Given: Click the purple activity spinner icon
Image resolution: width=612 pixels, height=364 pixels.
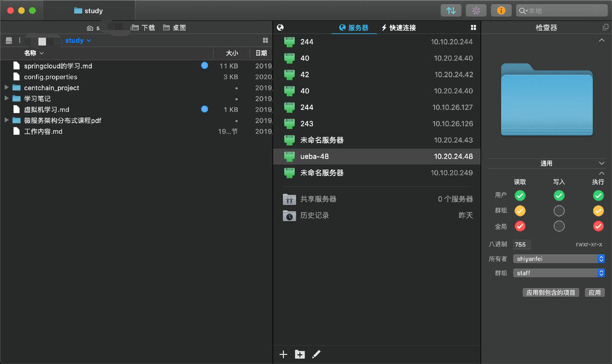Looking at the screenshot, I should click(x=476, y=10).
